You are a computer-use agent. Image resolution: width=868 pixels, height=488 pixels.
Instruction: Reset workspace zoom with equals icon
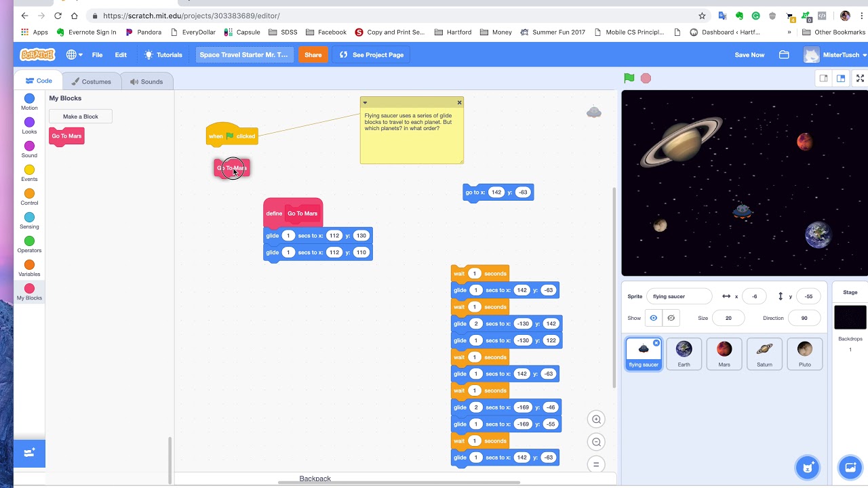coord(596,464)
